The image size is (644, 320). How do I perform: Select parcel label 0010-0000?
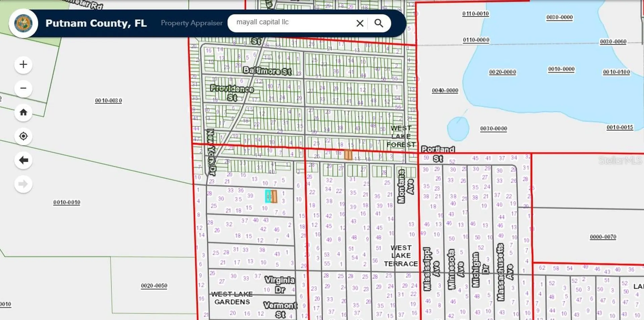pyautogui.click(x=561, y=69)
